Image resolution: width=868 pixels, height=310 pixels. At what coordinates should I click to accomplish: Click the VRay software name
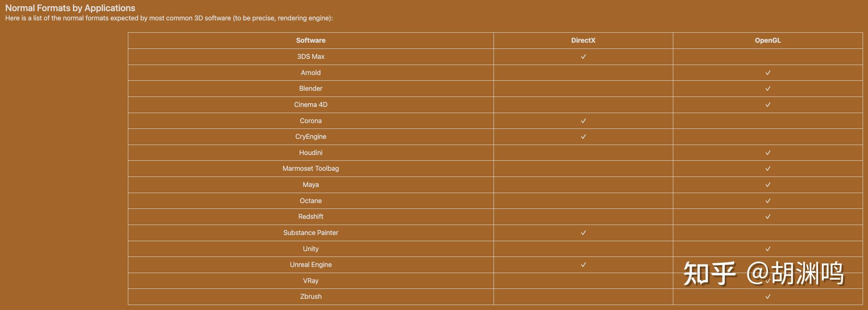pyautogui.click(x=311, y=281)
